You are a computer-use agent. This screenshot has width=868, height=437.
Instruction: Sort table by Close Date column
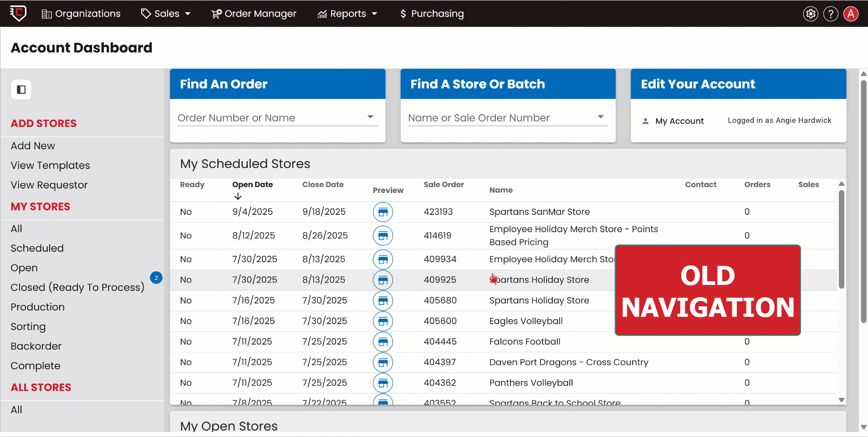[x=323, y=184]
